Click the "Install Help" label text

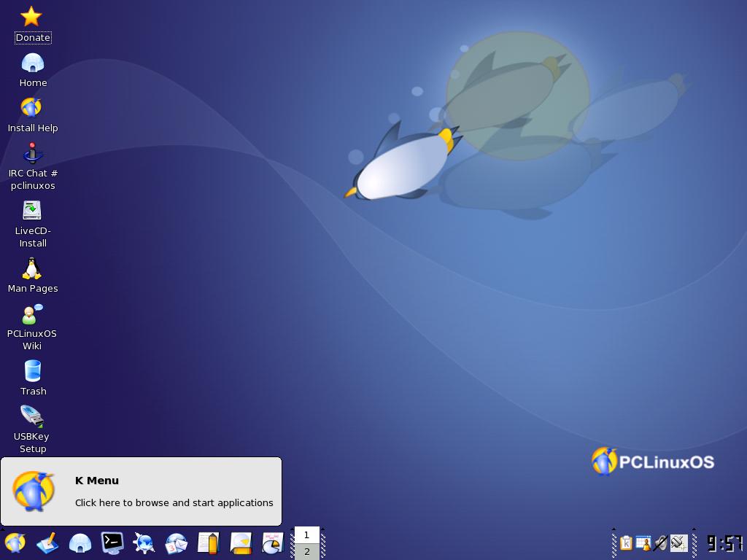point(33,128)
